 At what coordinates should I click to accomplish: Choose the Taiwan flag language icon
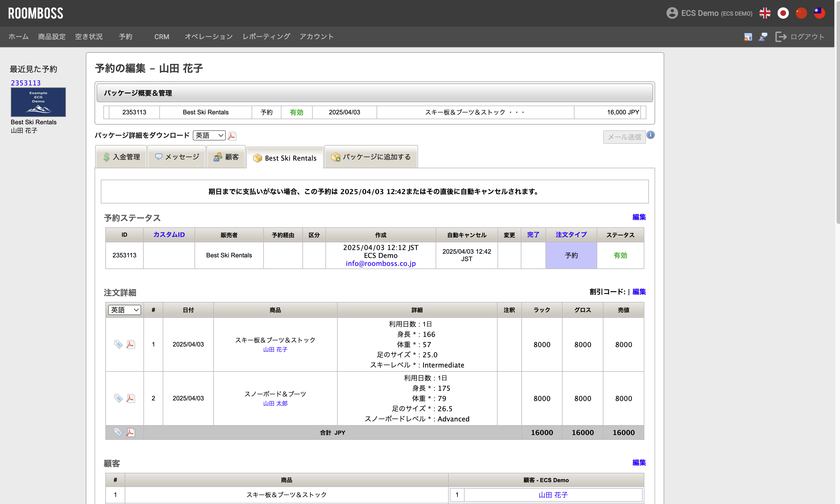pos(819,13)
